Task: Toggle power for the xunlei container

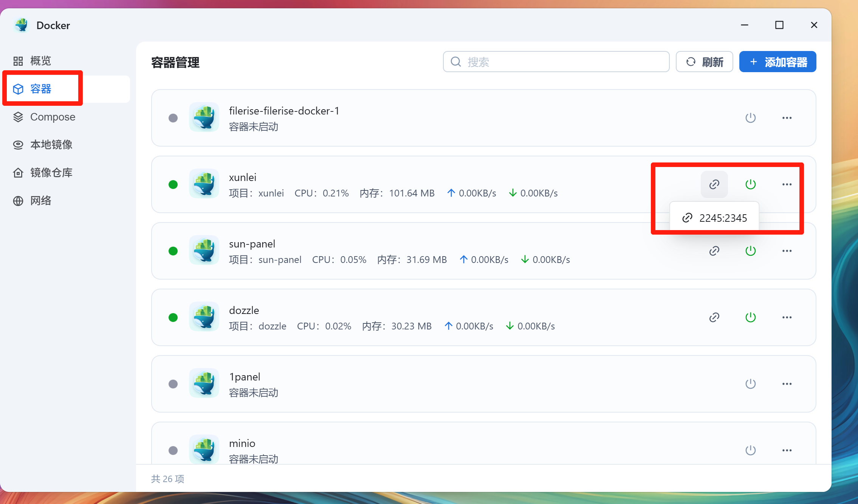Action: point(750,184)
